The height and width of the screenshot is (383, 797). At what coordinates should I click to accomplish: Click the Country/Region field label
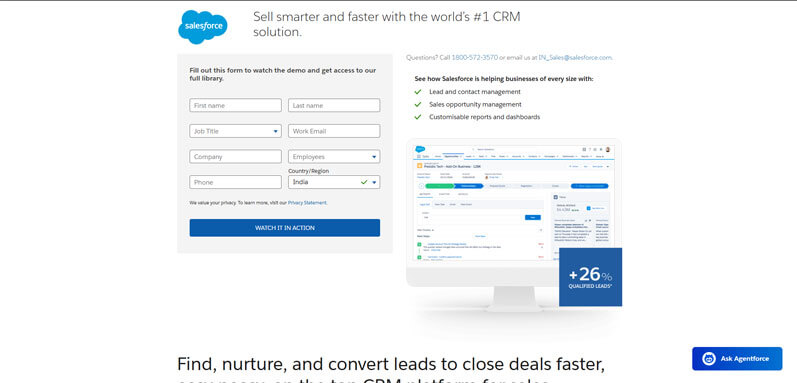[x=309, y=171]
